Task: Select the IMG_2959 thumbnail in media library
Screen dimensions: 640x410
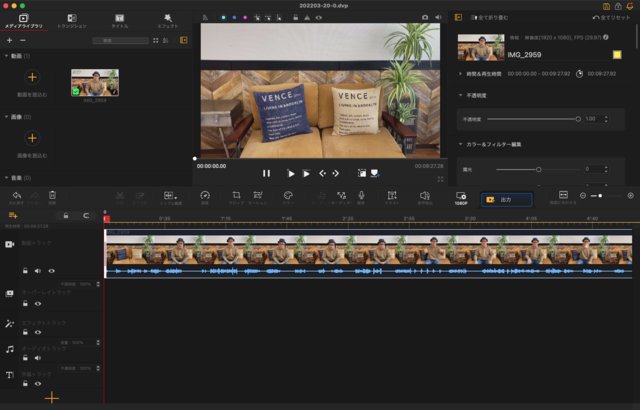Action: click(95, 82)
